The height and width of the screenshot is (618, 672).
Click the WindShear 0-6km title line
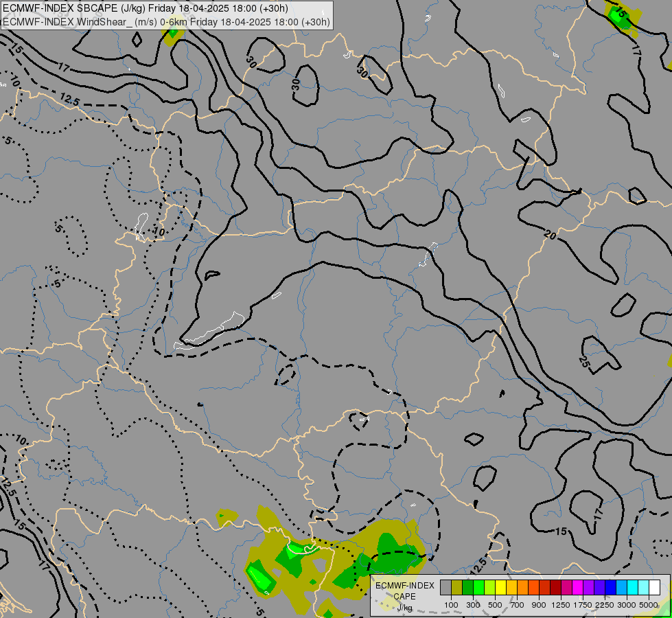coord(166,22)
